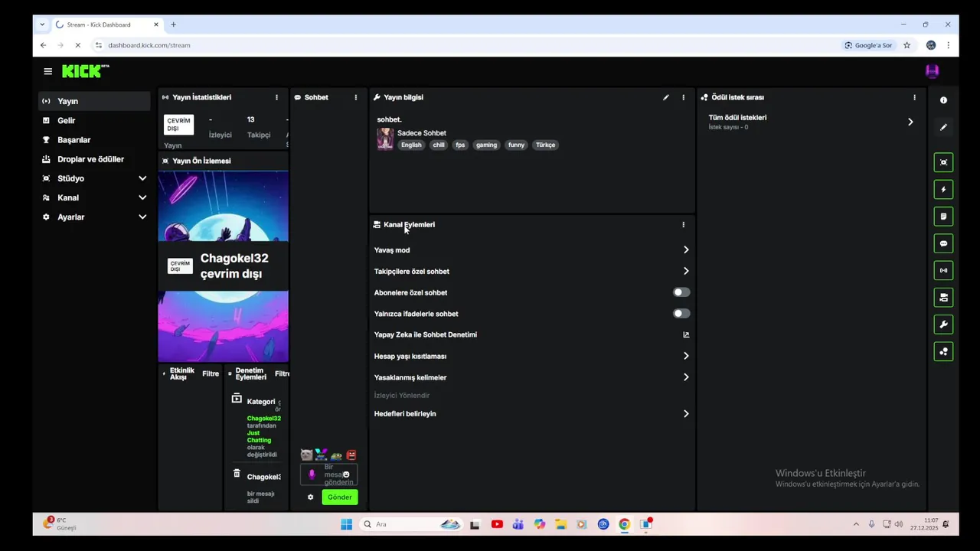Viewport: 980px width, 551px height.
Task: Insert the frog emote above the chat input
Action: pos(336,455)
